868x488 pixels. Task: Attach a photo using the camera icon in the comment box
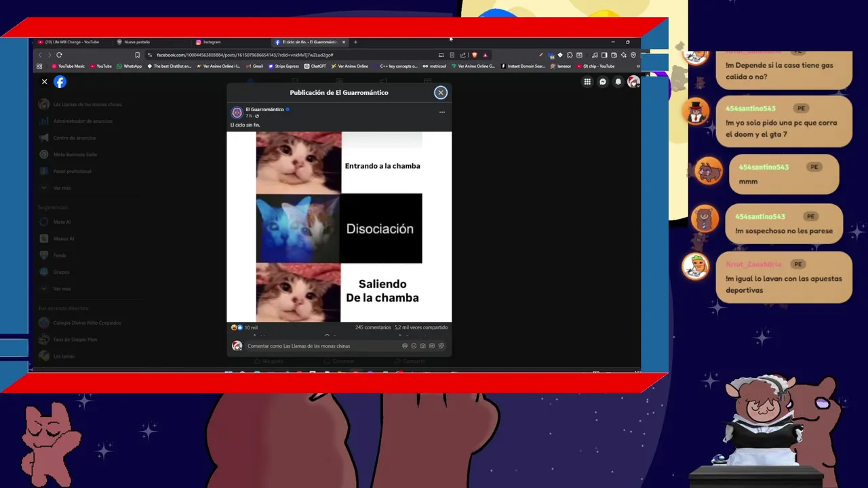[x=422, y=346]
